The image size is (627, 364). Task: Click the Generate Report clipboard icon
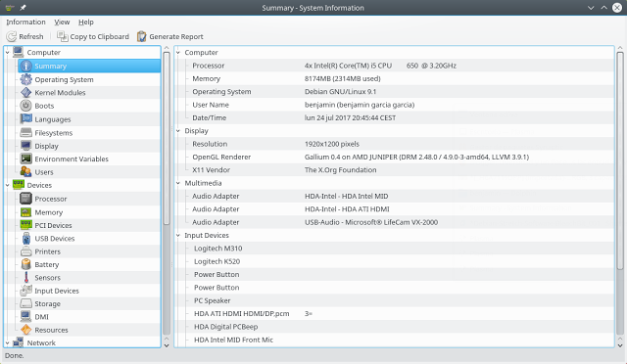(x=141, y=36)
